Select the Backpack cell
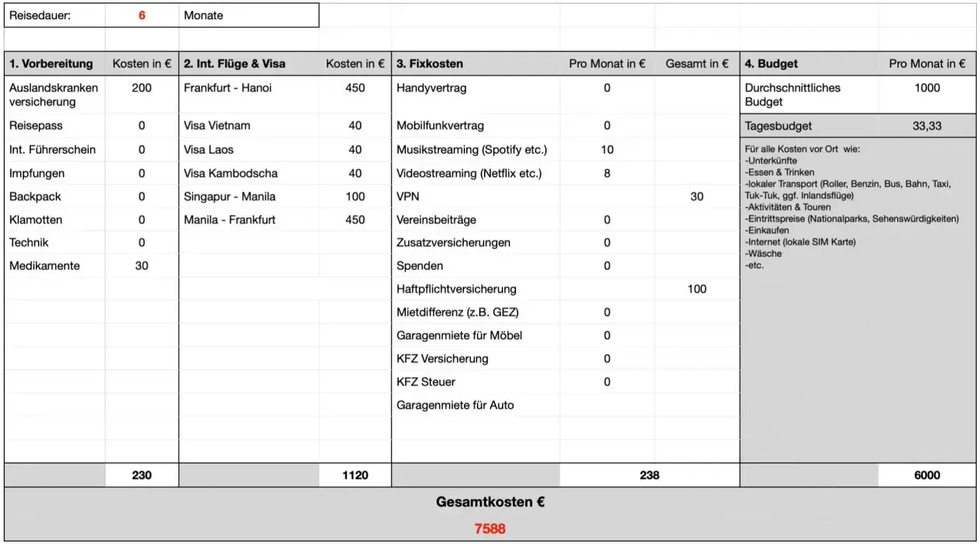Image resolution: width=980 pixels, height=544 pixels. [x=54, y=196]
